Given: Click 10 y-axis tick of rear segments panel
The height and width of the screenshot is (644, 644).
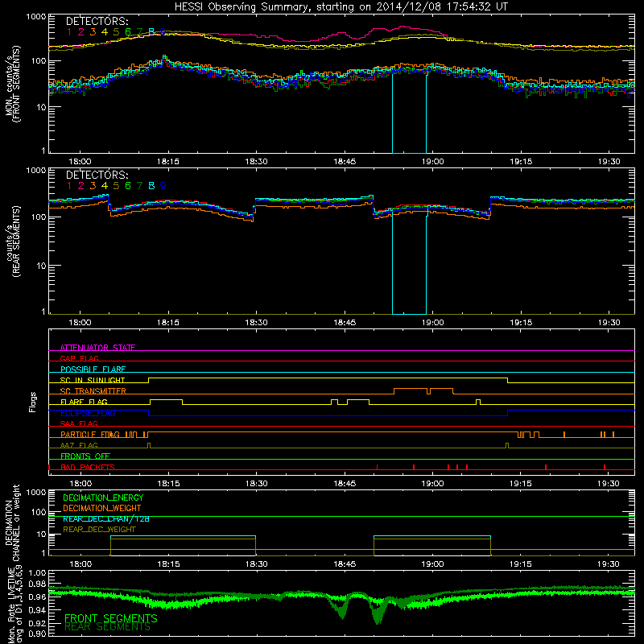Looking at the screenshot, I should click(x=41, y=266).
